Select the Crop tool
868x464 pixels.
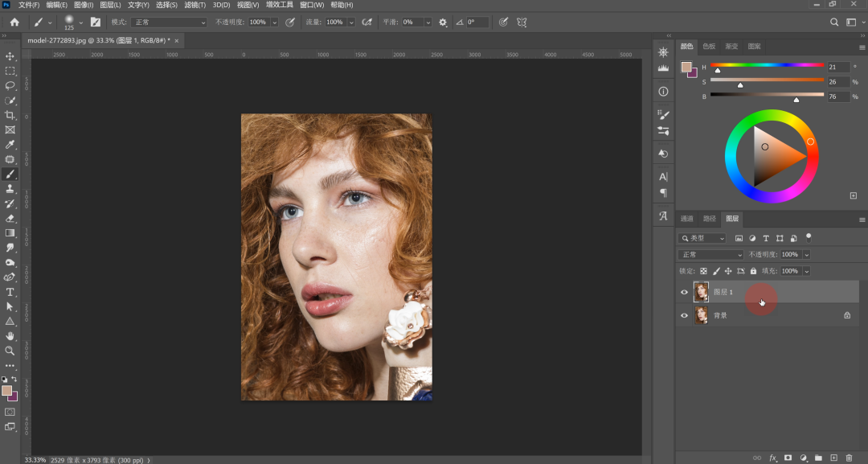point(10,115)
